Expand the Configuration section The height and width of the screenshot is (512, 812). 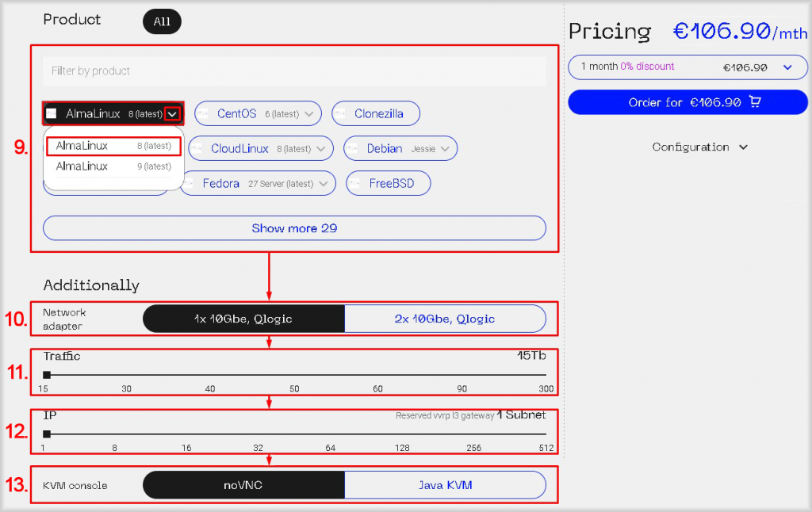click(x=699, y=147)
